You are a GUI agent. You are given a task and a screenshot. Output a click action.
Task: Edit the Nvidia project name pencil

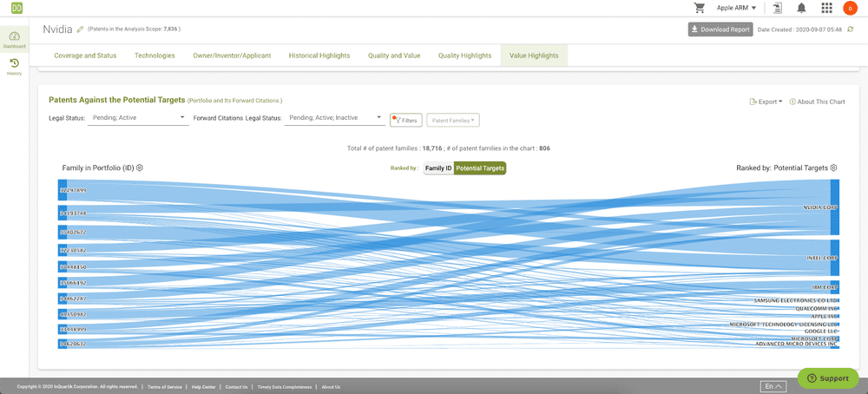(80, 29)
